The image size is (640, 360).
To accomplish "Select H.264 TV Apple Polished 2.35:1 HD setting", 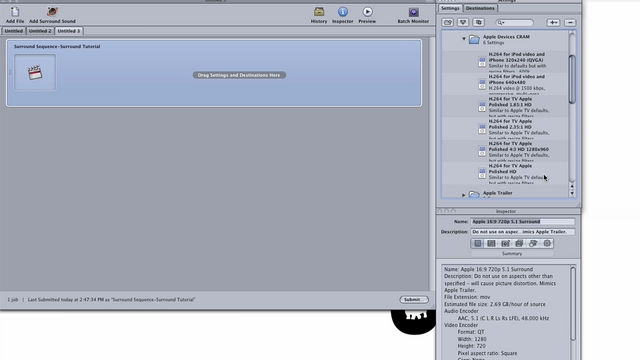I will tap(505, 129).
